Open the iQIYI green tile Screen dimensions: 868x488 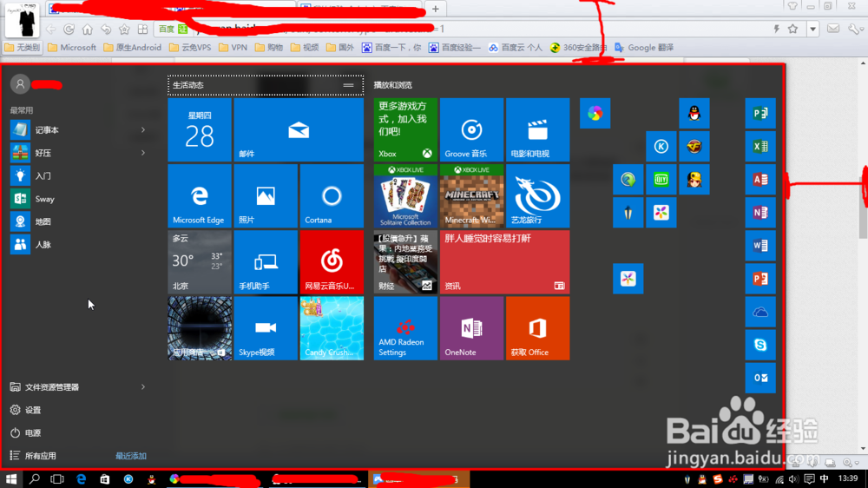pyautogui.click(x=661, y=180)
